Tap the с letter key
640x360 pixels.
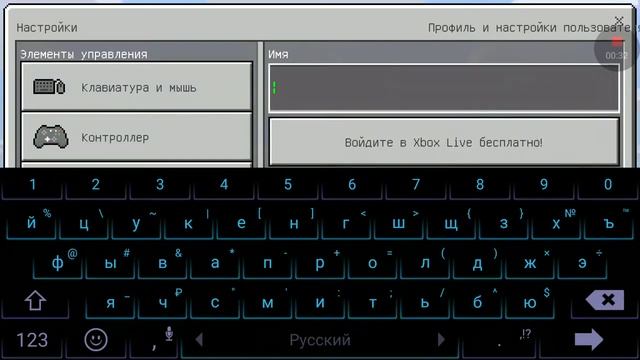(215, 302)
